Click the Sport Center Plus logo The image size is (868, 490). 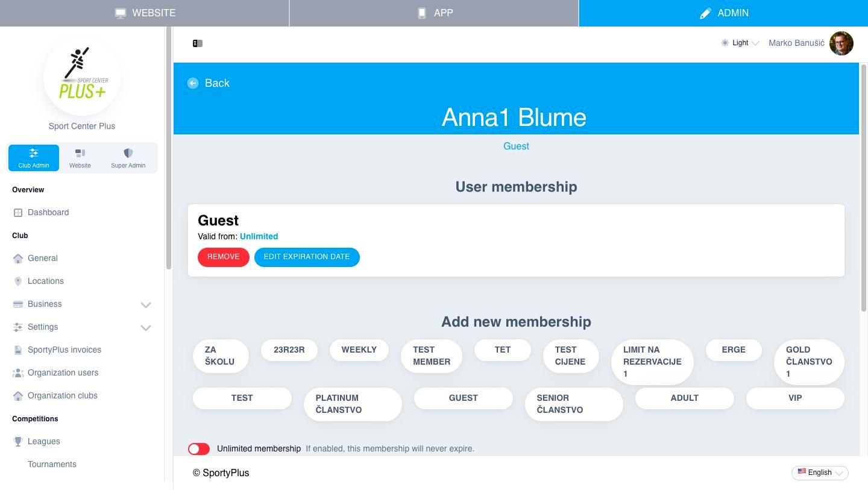tap(82, 77)
